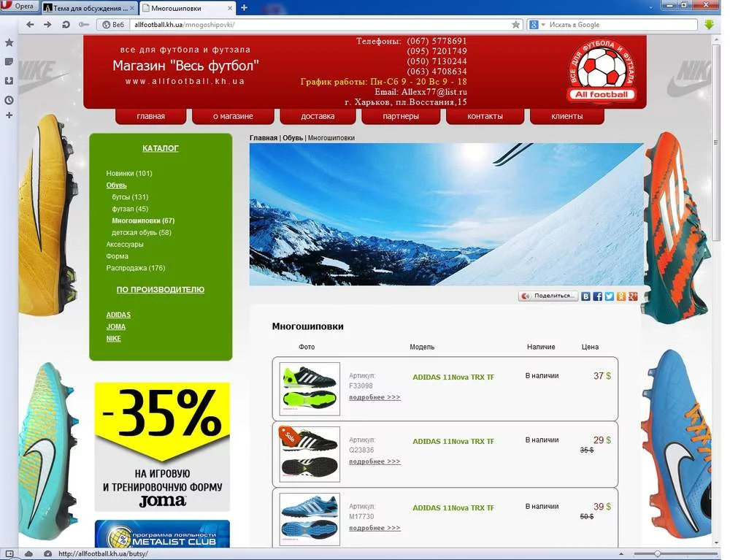Open downloads with the green arrow icon

(709, 25)
